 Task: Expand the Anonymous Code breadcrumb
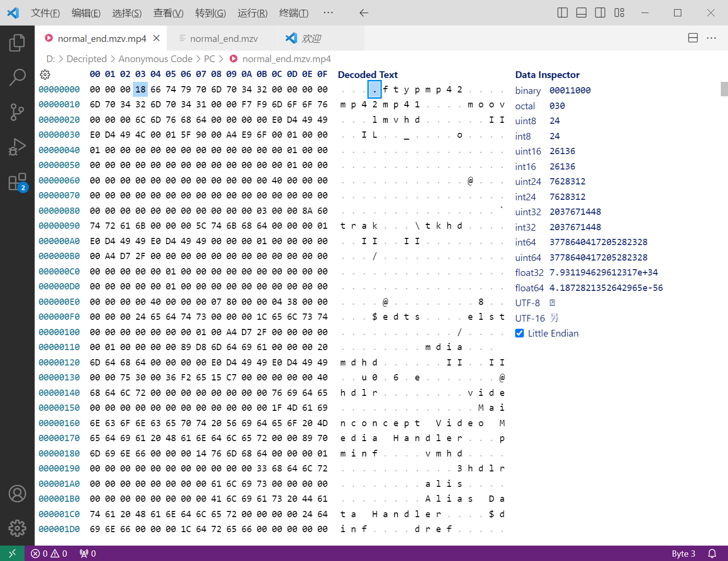[x=155, y=59]
